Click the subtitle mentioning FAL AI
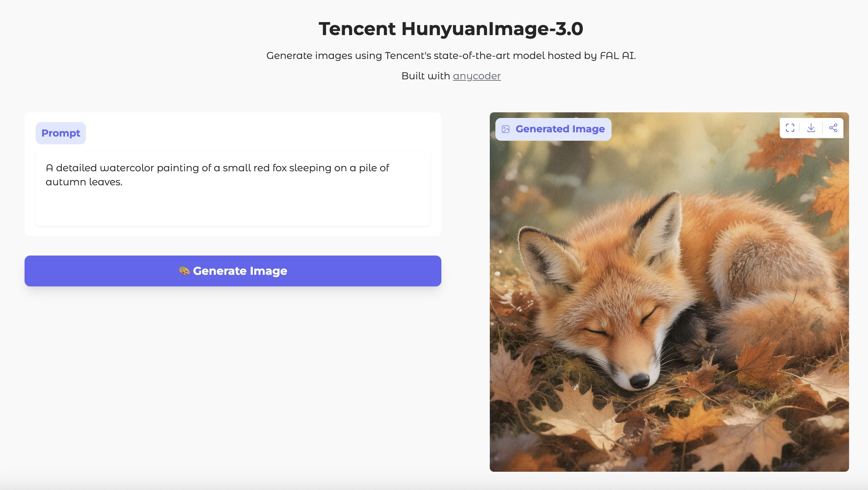The width and height of the screenshot is (868, 490). pos(451,55)
